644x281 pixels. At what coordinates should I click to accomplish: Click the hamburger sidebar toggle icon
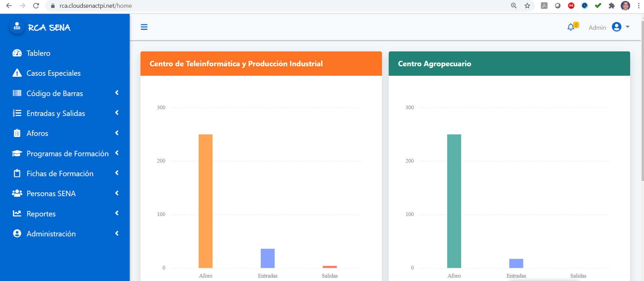[x=144, y=27]
